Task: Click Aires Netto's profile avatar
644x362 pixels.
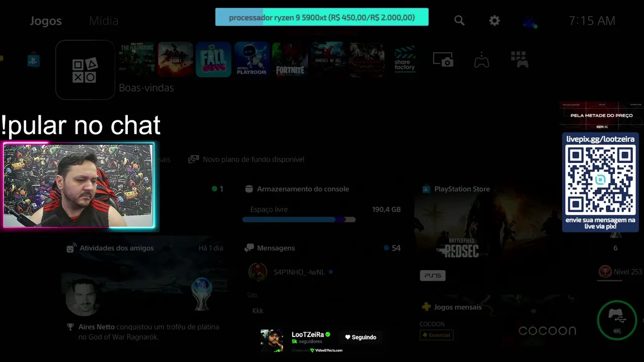Action: [x=83, y=297]
